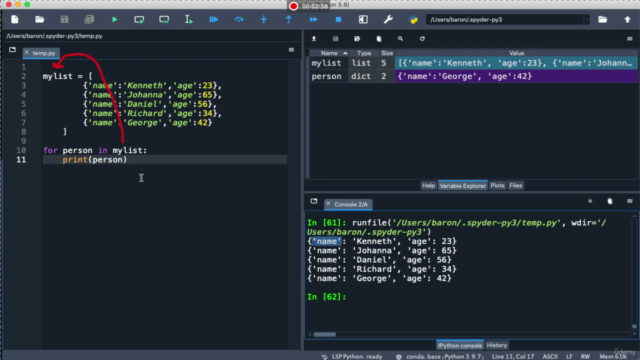Import data in Variable Explorer
This screenshot has width=640, height=360.
(x=314, y=39)
